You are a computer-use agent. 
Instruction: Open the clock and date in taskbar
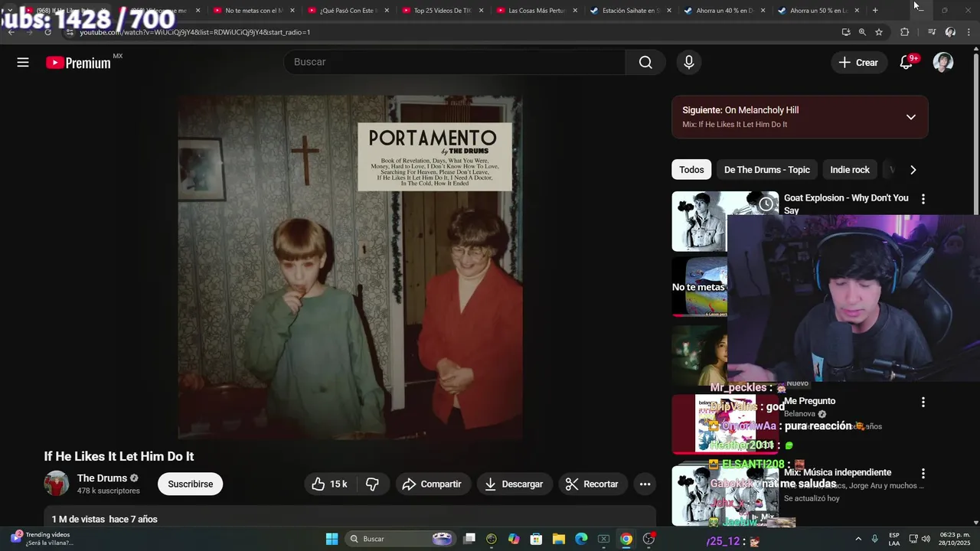click(955, 539)
